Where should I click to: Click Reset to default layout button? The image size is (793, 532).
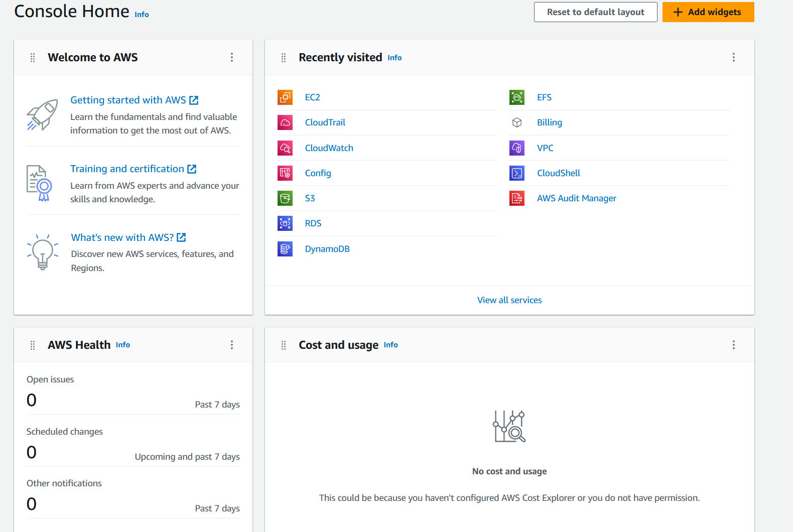coord(596,12)
